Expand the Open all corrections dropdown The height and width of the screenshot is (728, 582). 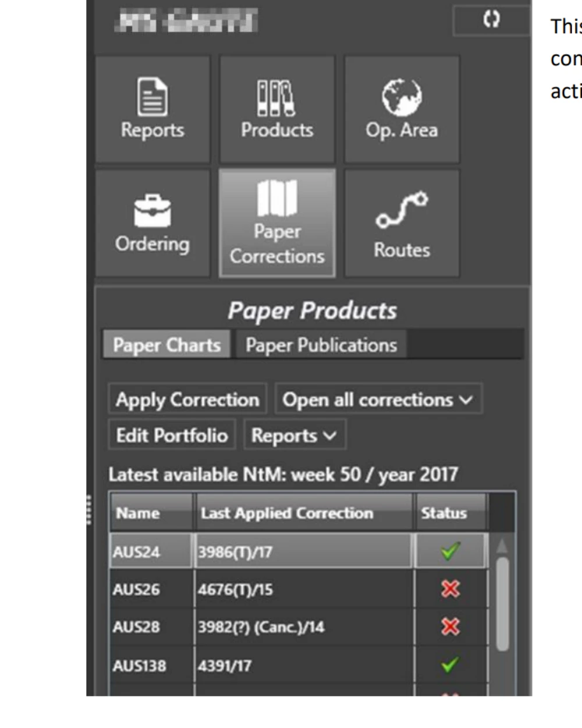(x=378, y=400)
